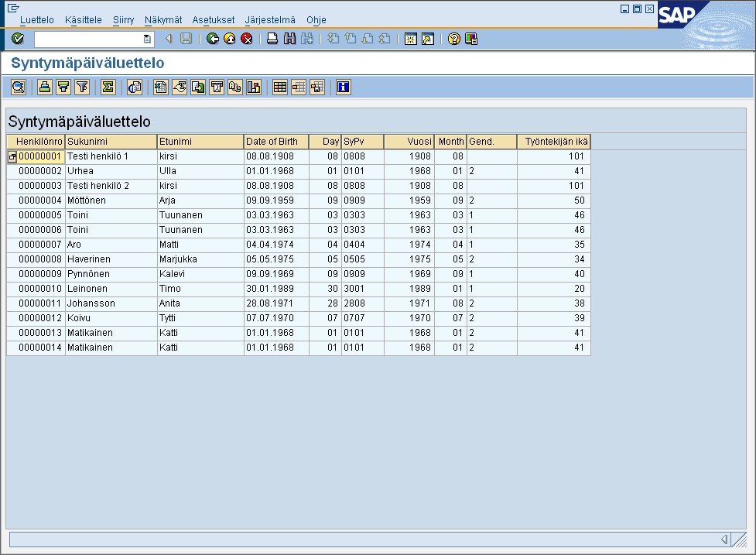Viewport: 756px width, 555px height.
Task: Click the Select Layout icon
Action: click(x=299, y=87)
